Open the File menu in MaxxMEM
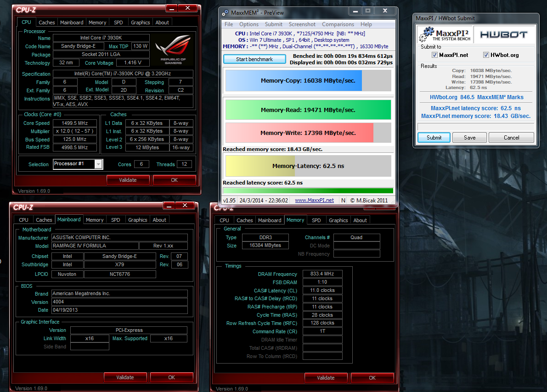 click(x=229, y=24)
